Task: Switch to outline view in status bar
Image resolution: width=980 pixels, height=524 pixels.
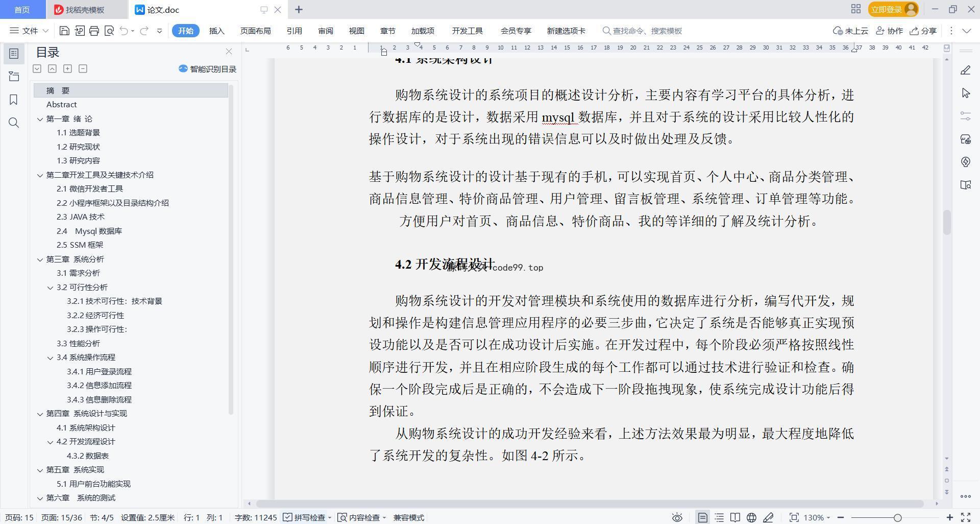Action: click(x=719, y=517)
